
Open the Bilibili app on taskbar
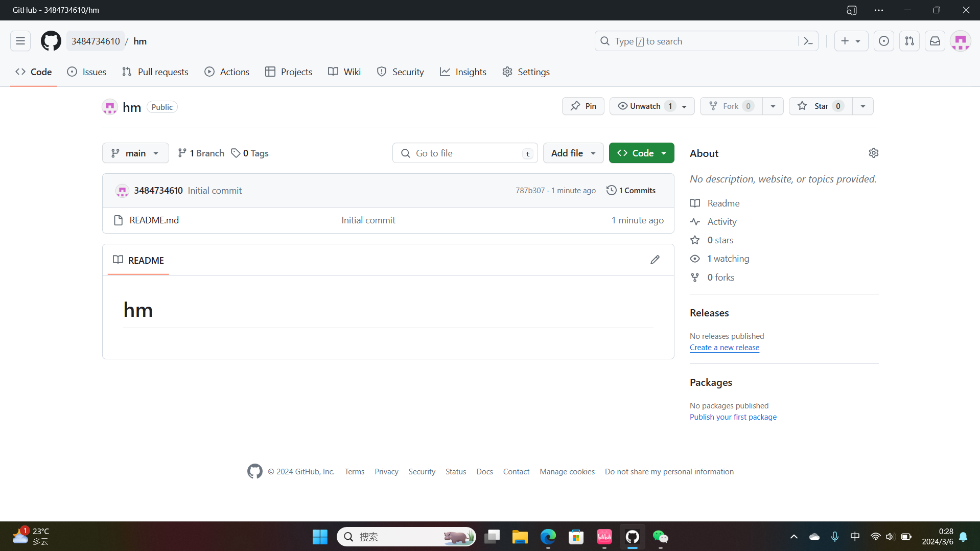click(x=604, y=537)
